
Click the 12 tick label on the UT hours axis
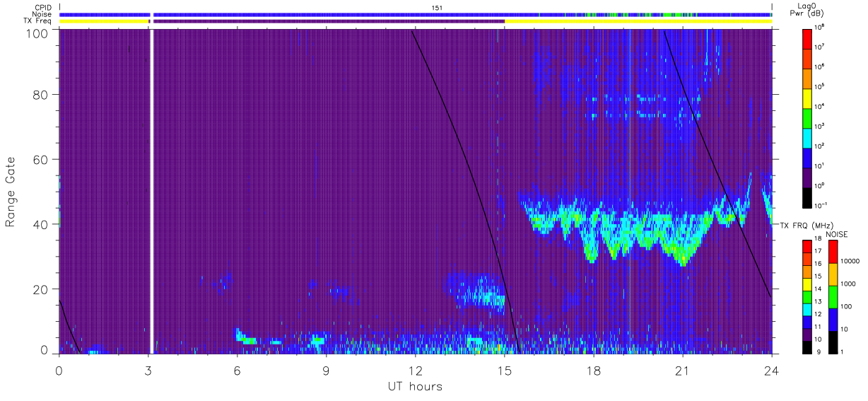pyautogui.click(x=415, y=371)
